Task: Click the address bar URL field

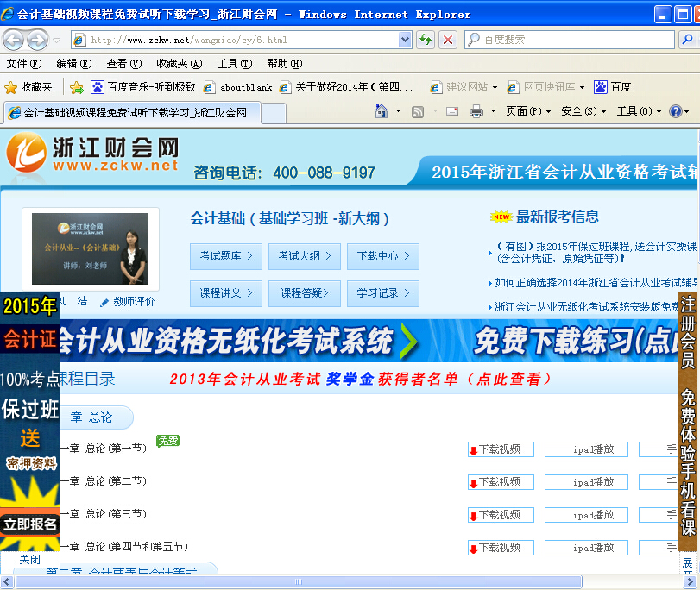Action: [x=243, y=41]
